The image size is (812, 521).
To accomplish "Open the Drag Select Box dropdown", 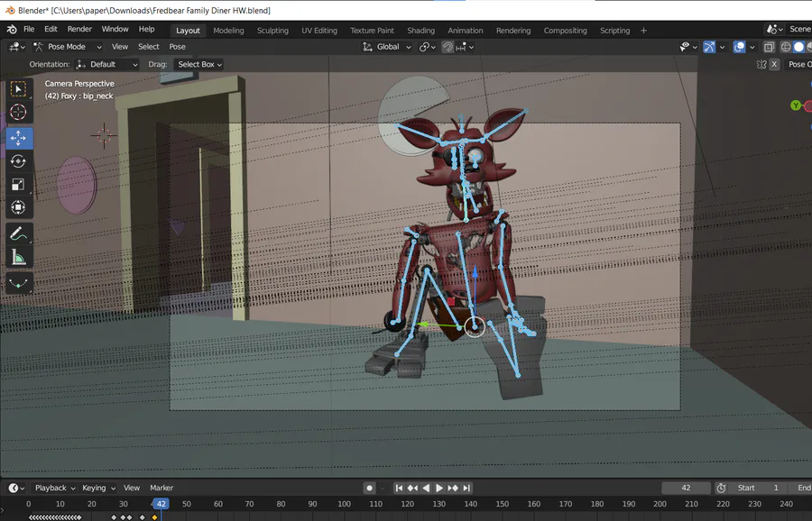I will coord(199,65).
